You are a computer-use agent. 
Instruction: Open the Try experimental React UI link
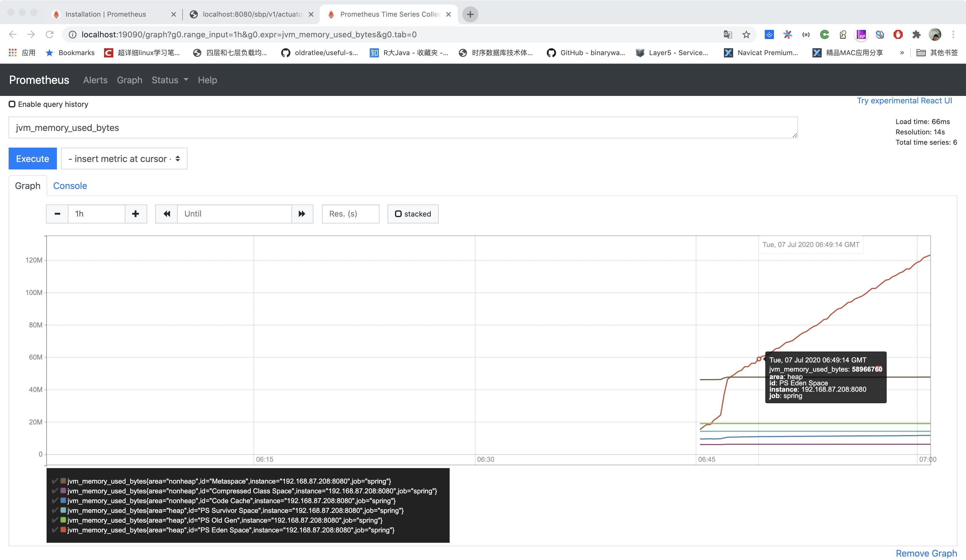(904, 101)
